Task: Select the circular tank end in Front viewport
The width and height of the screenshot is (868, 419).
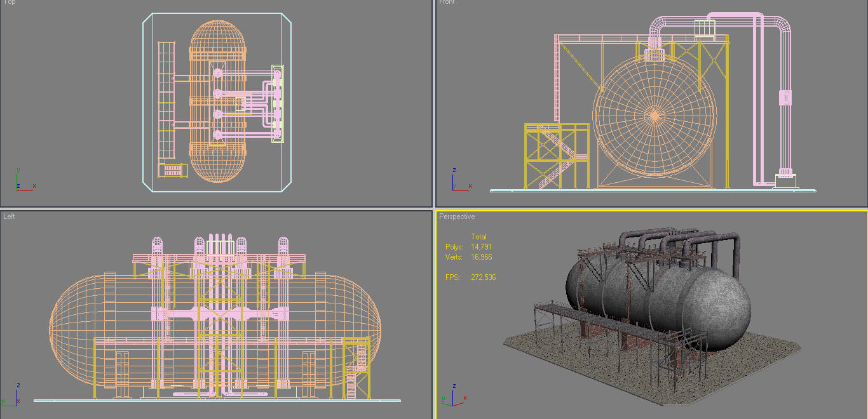Action: click(654, 116)
